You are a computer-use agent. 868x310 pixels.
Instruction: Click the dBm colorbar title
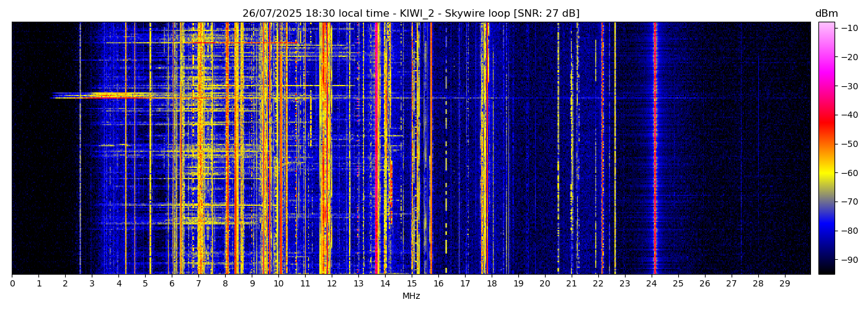click(826, 14)
